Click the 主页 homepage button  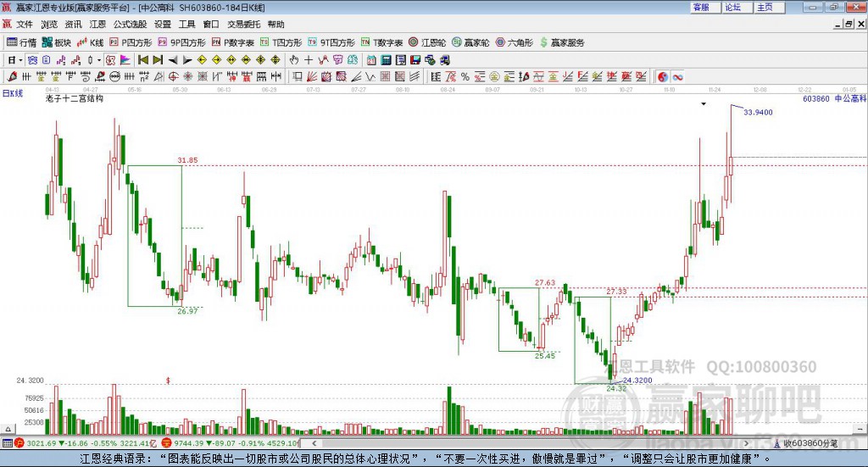768,7
